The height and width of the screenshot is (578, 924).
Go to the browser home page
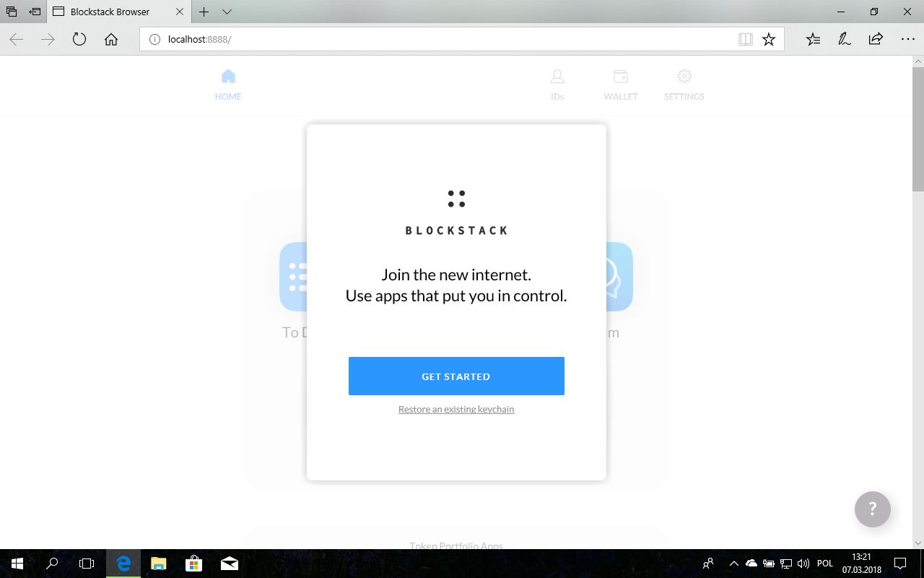coord(111,40)
